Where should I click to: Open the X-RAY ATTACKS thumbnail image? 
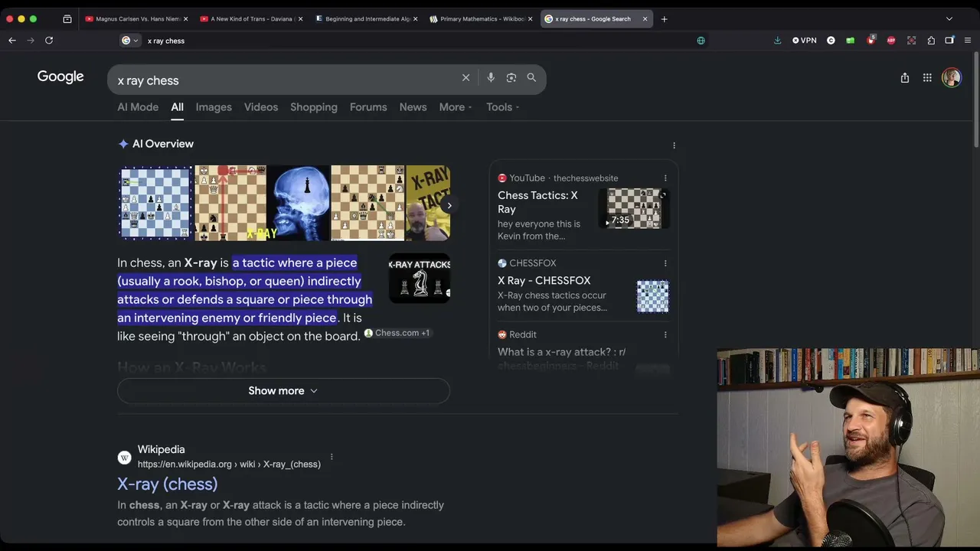[x=420, y=278]
